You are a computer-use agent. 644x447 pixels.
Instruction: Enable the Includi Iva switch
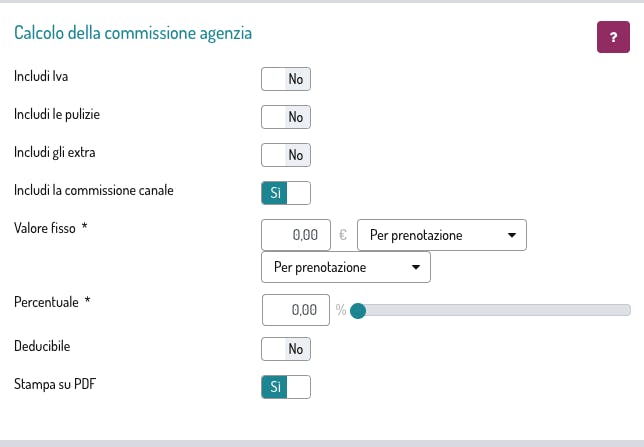pos(286,79)
